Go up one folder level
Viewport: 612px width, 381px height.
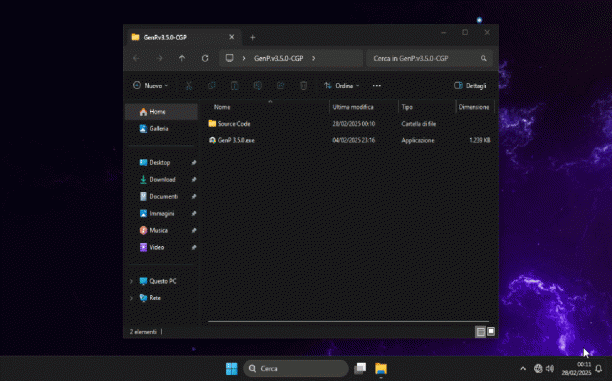pyautogui.click(x=182, y=59)
